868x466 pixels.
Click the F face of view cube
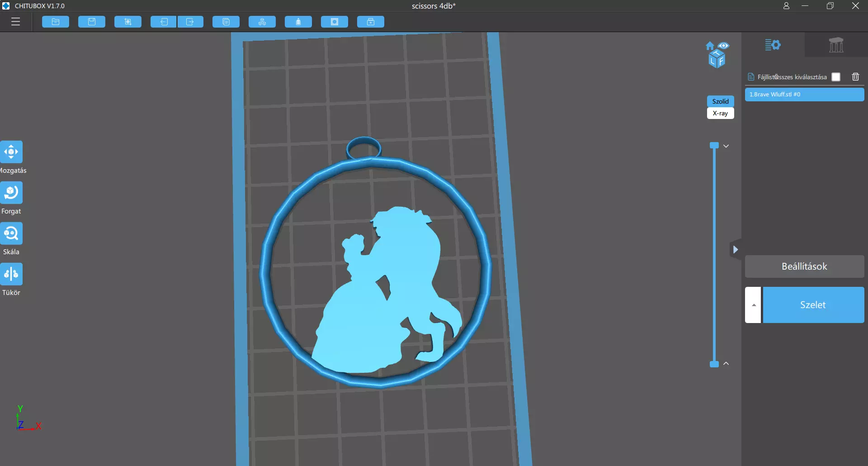pos(721,61)
